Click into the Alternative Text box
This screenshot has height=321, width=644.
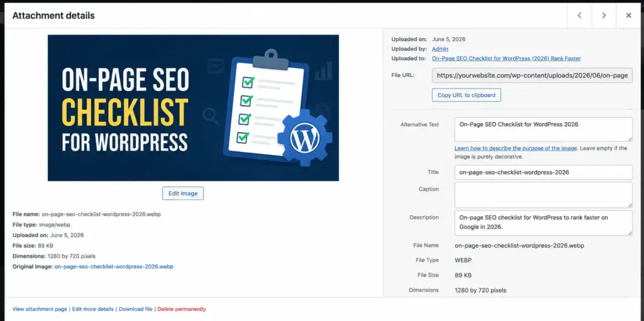[x=543, y=129]
